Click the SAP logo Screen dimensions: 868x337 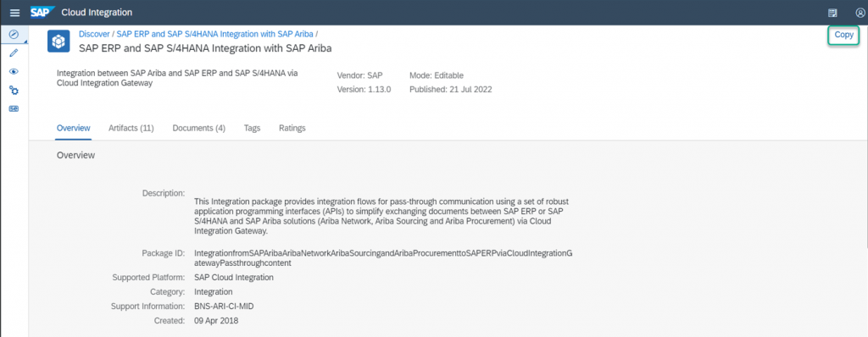click(x=42, y=12)
